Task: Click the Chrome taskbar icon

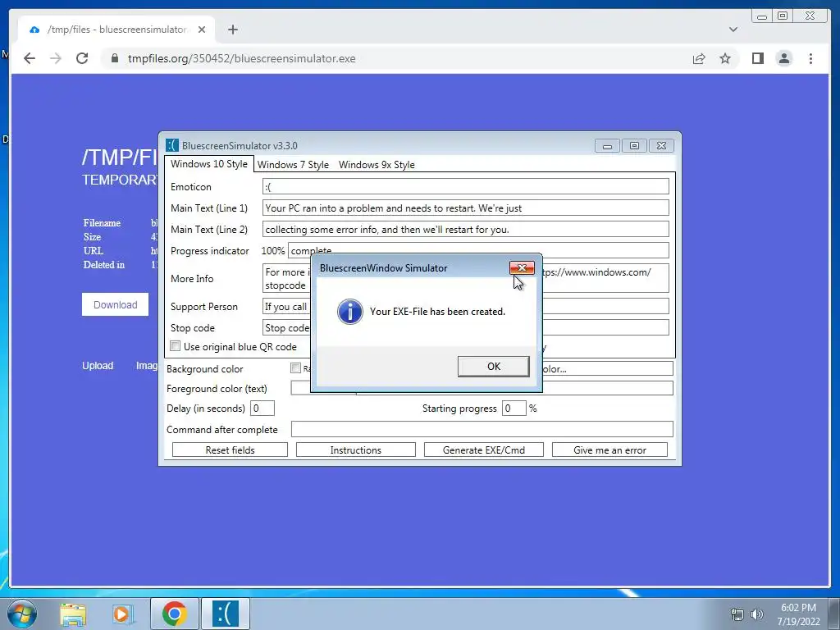Action: coord(175,614)
